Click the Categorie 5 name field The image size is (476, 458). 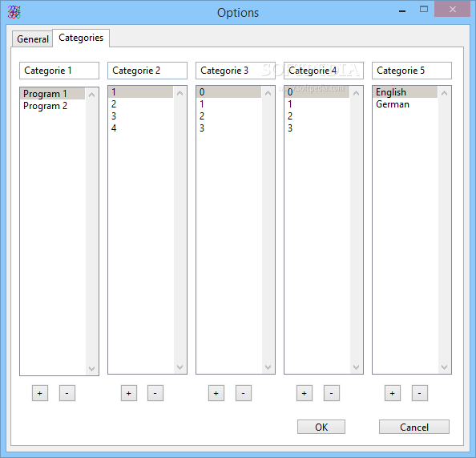tap(412, 71)
